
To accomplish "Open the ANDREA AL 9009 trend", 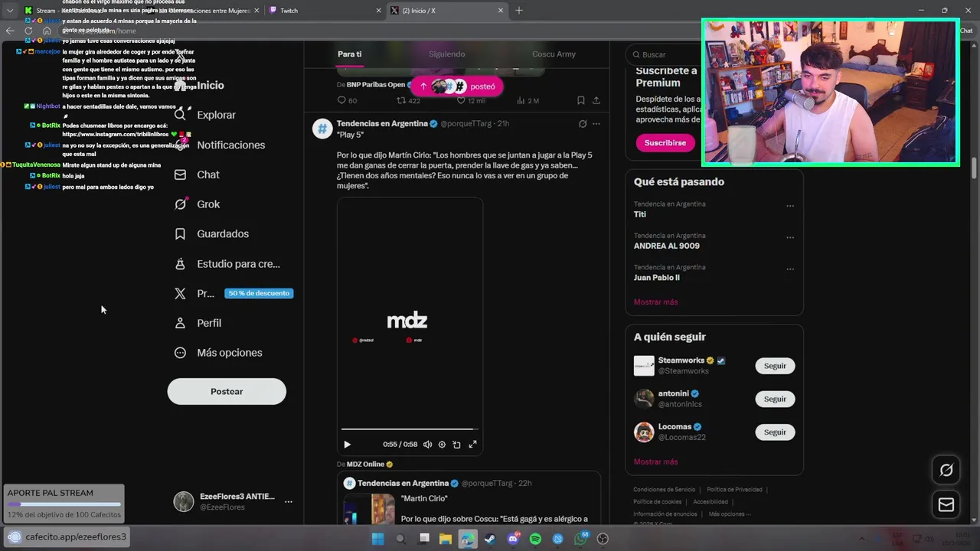I will [x=666, y=246].
